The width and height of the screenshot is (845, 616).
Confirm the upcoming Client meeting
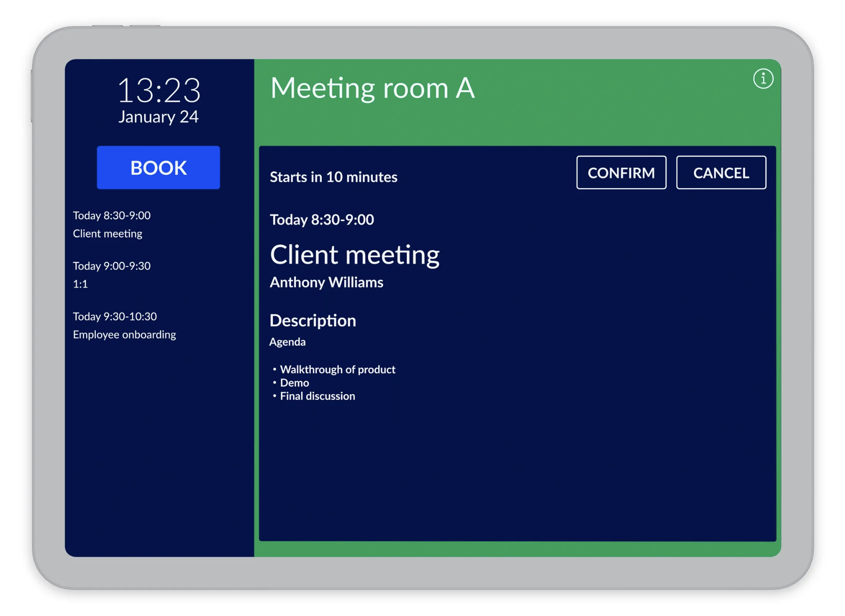point(621,173)
